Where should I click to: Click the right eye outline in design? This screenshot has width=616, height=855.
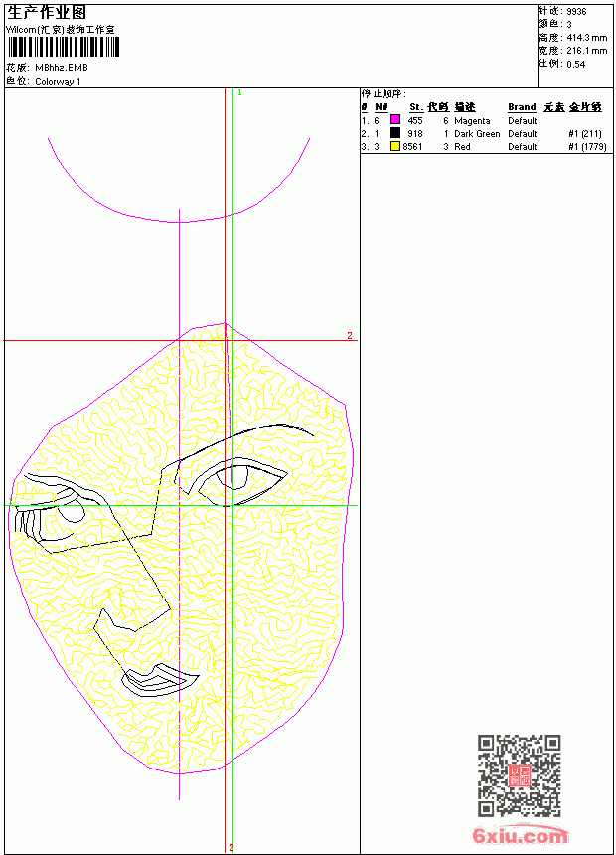(237, 482)
